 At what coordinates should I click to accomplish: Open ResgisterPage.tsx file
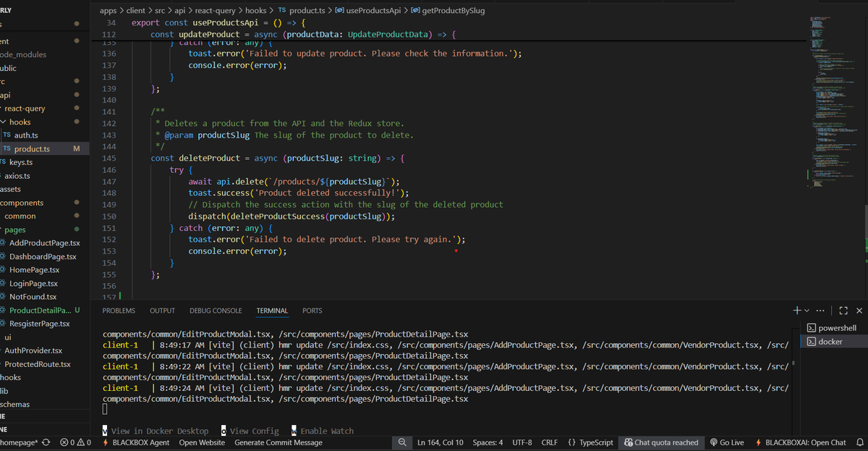pyautogui.click(x=40, y=324)
